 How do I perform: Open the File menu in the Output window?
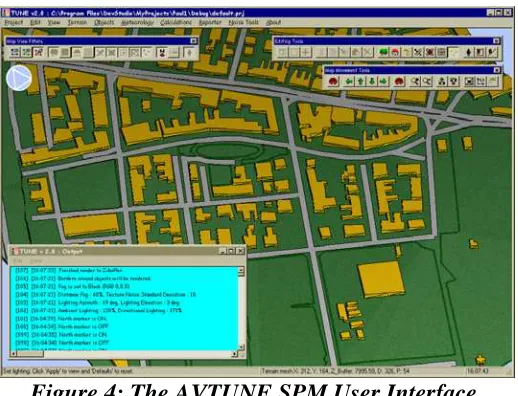point(17,261)
